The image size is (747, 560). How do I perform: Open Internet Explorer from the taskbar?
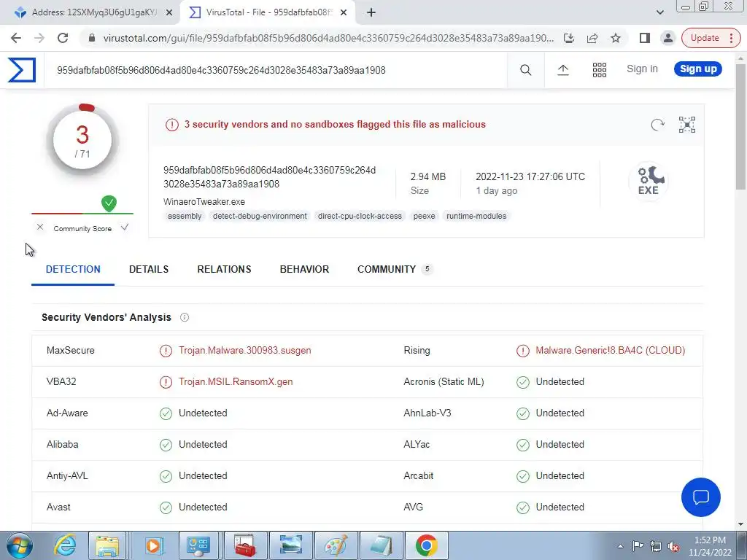click(x=64, y=545)
